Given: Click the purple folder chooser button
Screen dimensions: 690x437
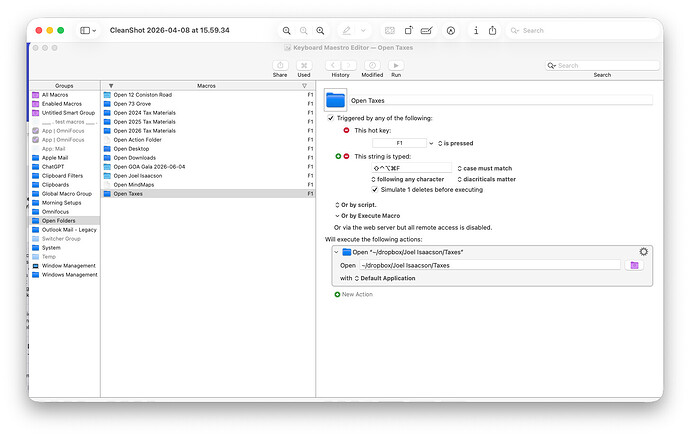Looking at the screenshot, I should click(x=634, y=265).
